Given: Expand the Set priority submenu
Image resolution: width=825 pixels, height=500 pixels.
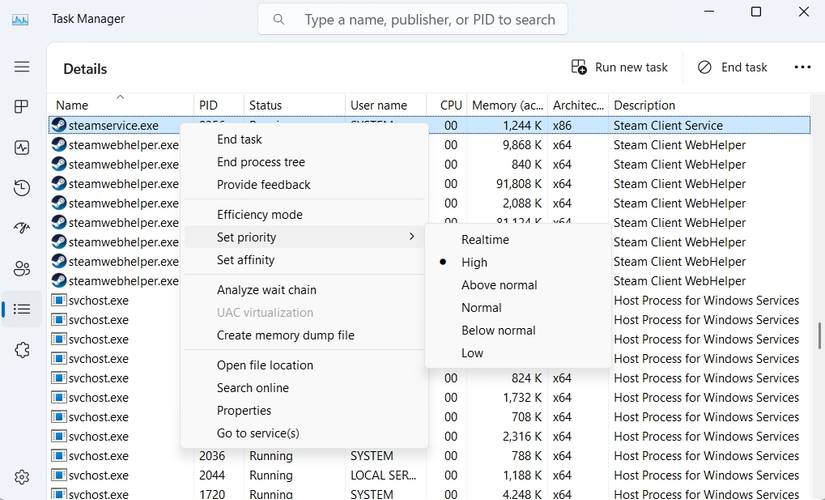Looking at the screenshot, I should point(304,237).
